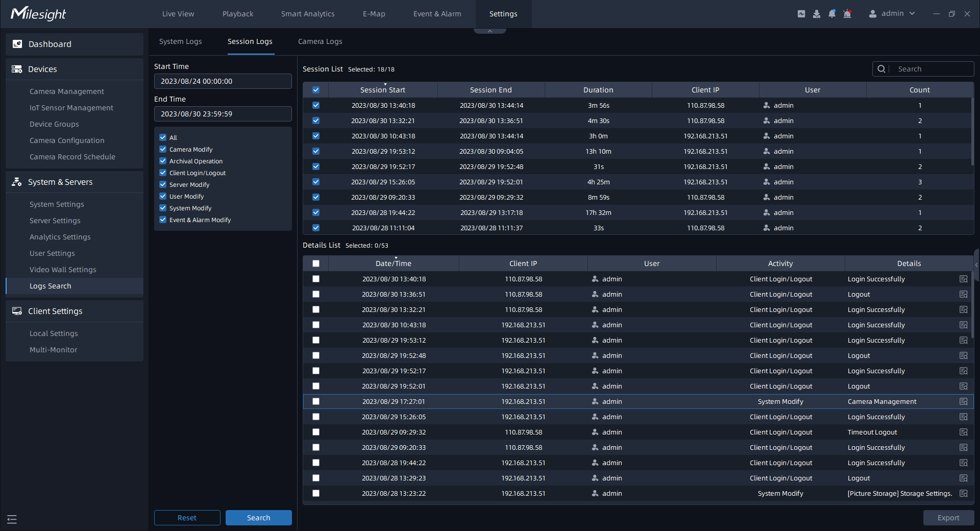Viewport: 980px width, 531px height.
Task: Uncheck the Camera Modify filter checkbox
Action: 163,149
